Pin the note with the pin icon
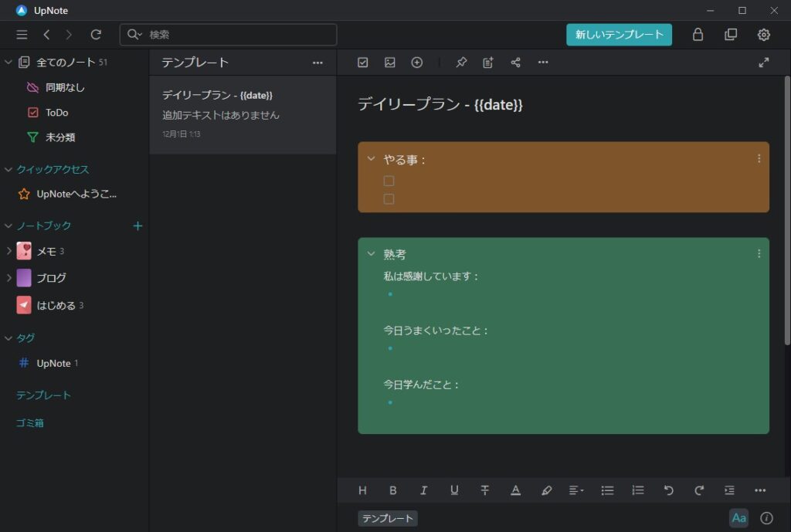This screenshot has width=791, height=532. 461,62
